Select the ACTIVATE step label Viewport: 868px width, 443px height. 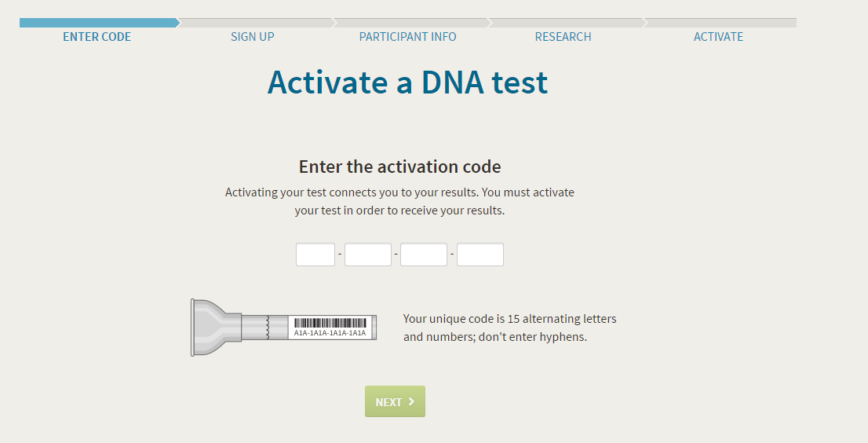tap(719, 37)
